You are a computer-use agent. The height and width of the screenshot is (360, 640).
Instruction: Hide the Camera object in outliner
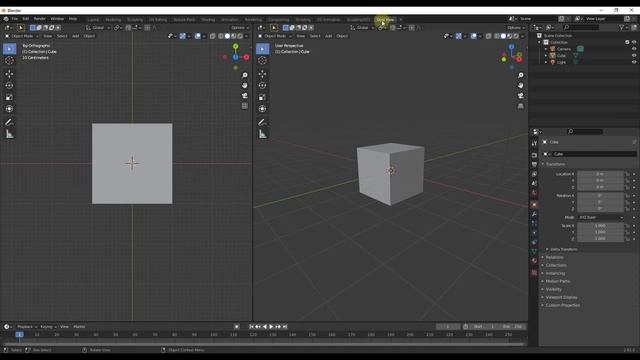pyautogui.click(x=634, y=49)
